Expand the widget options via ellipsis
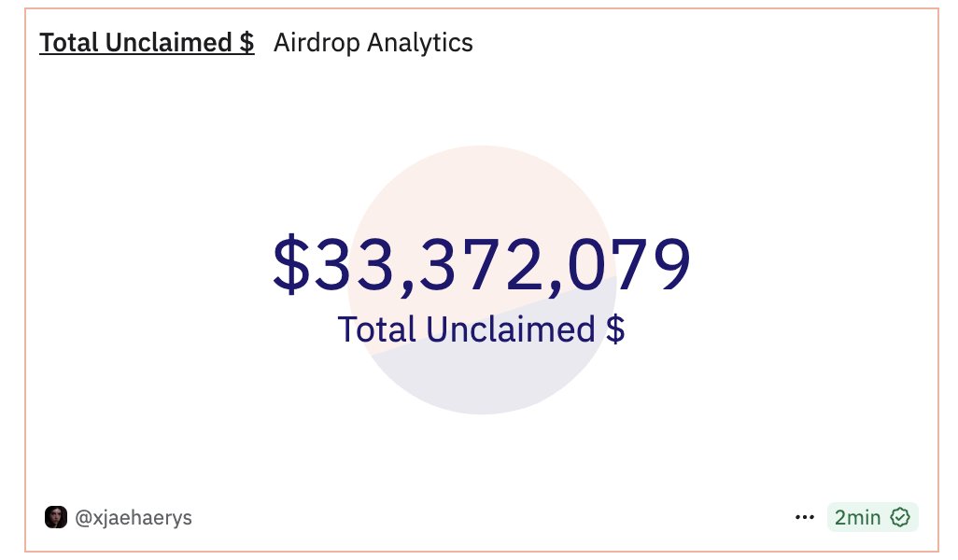This screenshot has height=560, width=958. click(x=805, y=517)
